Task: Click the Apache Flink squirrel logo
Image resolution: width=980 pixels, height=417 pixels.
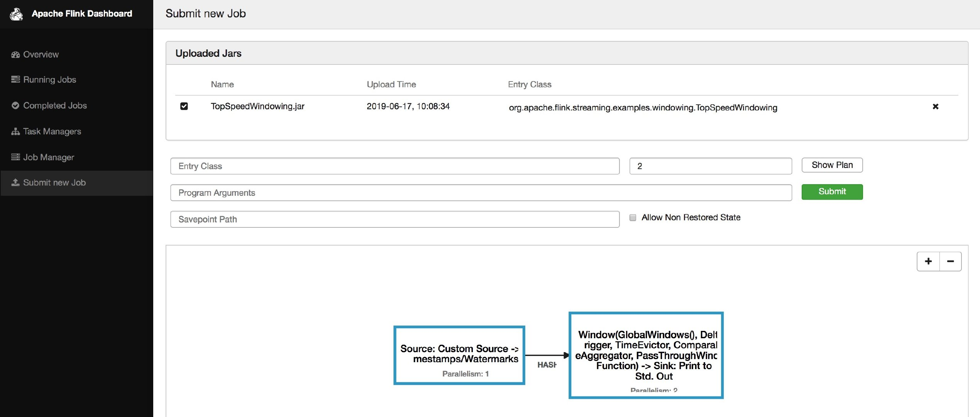Action: click(16, 14)
